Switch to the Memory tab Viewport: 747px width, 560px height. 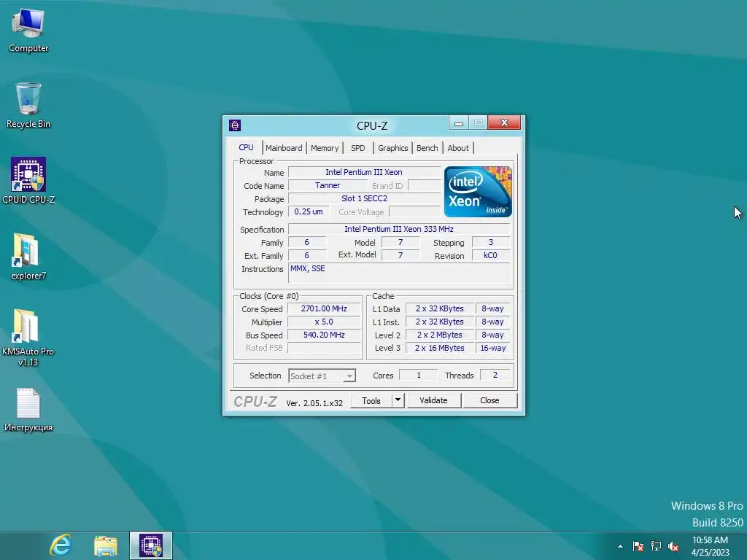(x=325, y=148)
